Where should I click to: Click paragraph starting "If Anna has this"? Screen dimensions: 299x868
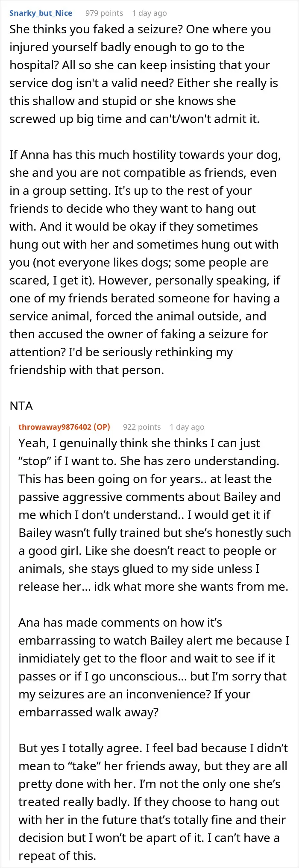(x=145, y=262)
